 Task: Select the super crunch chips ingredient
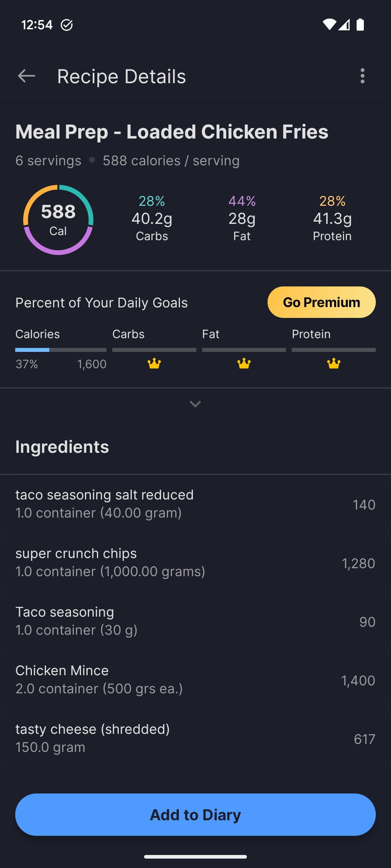[x=195, y=562]
